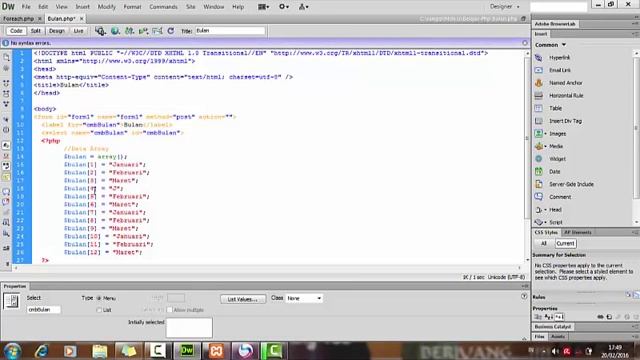This screenshot has width=640, height=360.
Task: Click the Images insert icon
Action: pyautogui.click(x=539, y=134)
